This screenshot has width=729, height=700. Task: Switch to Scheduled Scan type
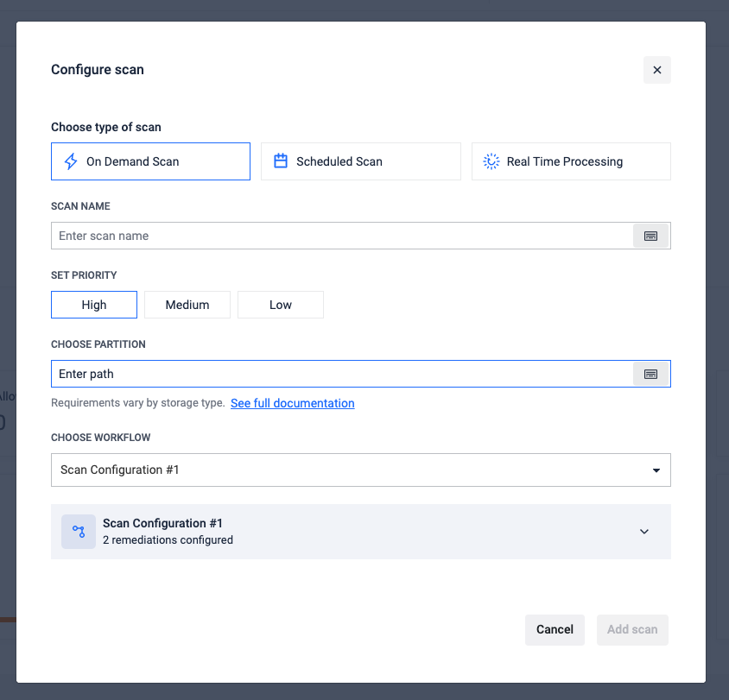pyautogui.click(x=361, y=161)
